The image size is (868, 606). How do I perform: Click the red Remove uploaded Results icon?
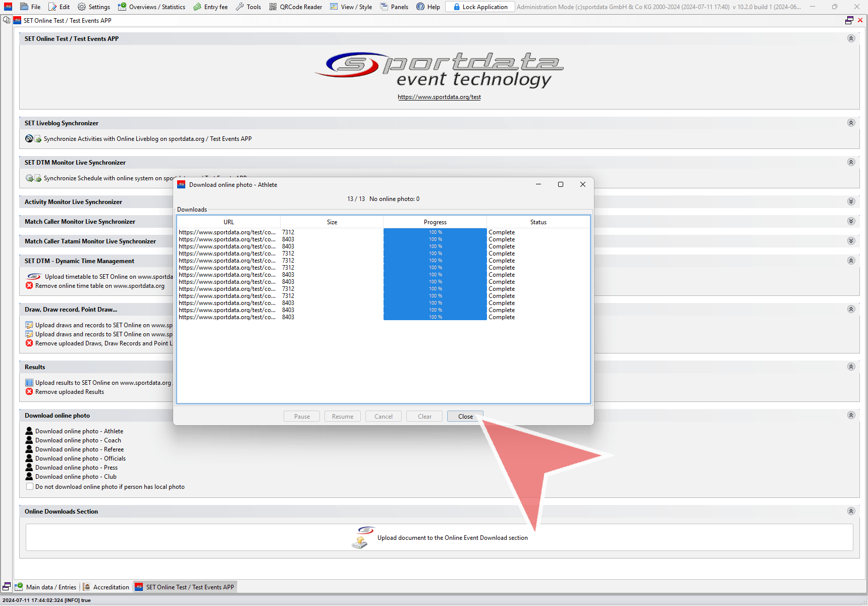(29, 392)
